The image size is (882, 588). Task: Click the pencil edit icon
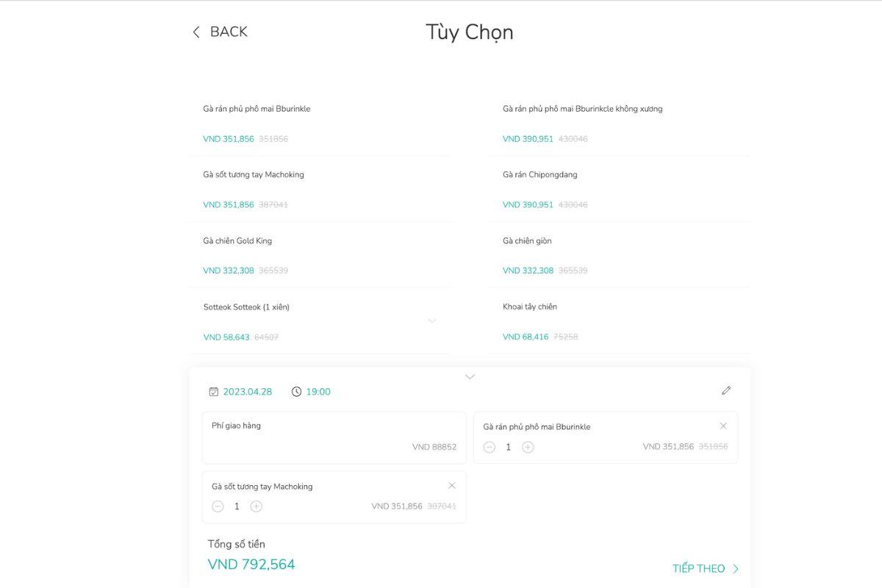coord(726,390)
